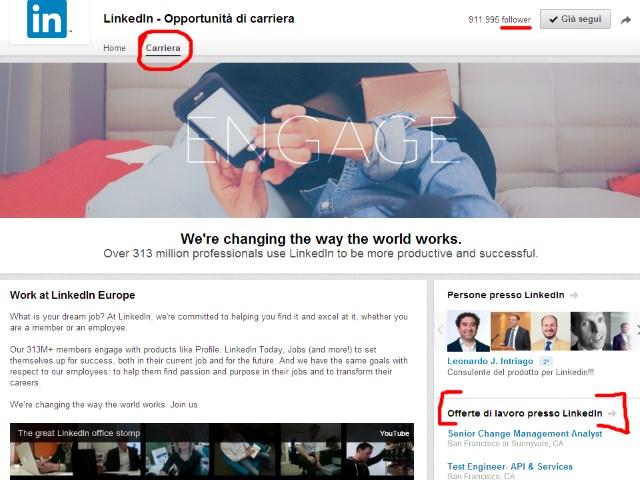Click the page title LinkedIn - Opportunità di carriera

point(199,19)
